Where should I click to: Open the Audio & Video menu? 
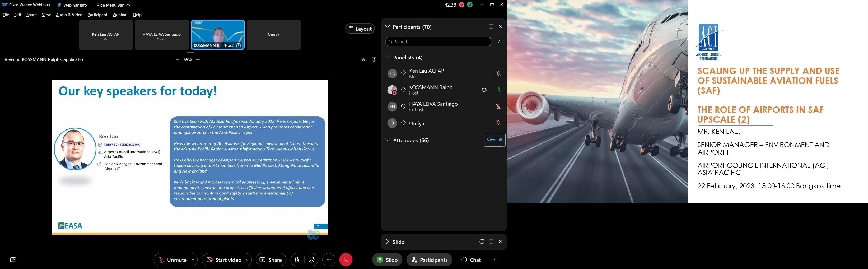[69, 15]
